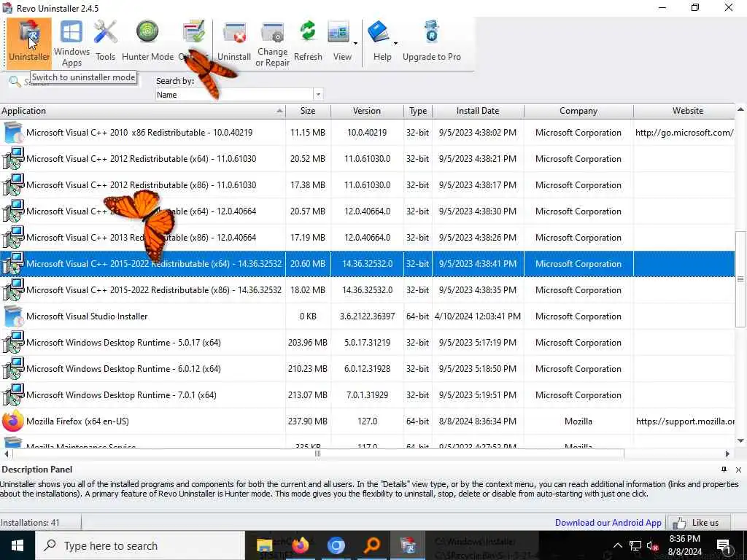This screenshot has height=560, width=747.
Task: Open Firefox from the taskbar
Action: 300,545
